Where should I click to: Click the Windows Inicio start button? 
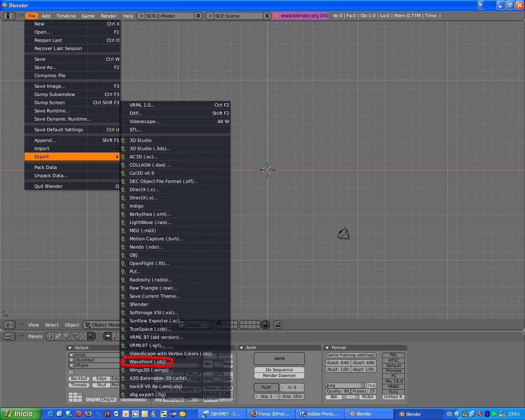21,414
